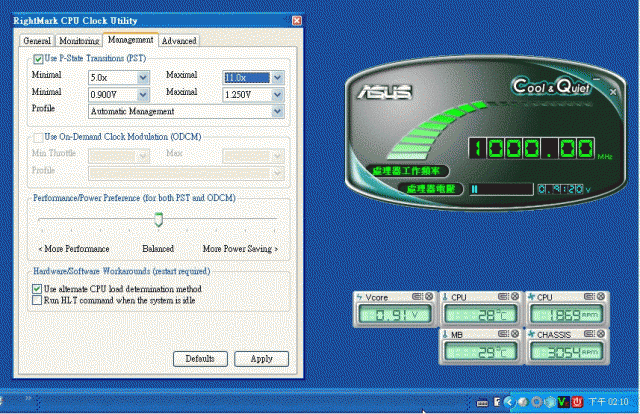Open the Maximal voltage 1.250V dropdown
The height and width of the screenshot is (414, 640).
click(x=277, y=95)
